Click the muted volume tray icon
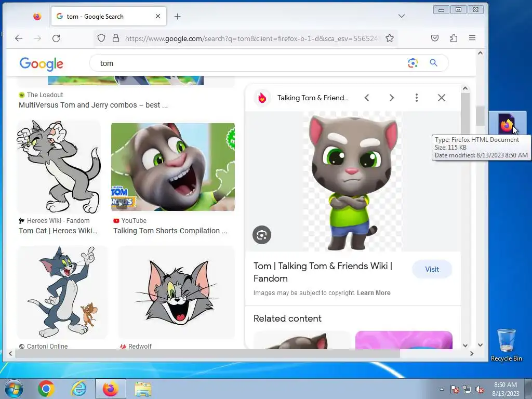Screen dimensions: 532x399 [x=480, y=389]
